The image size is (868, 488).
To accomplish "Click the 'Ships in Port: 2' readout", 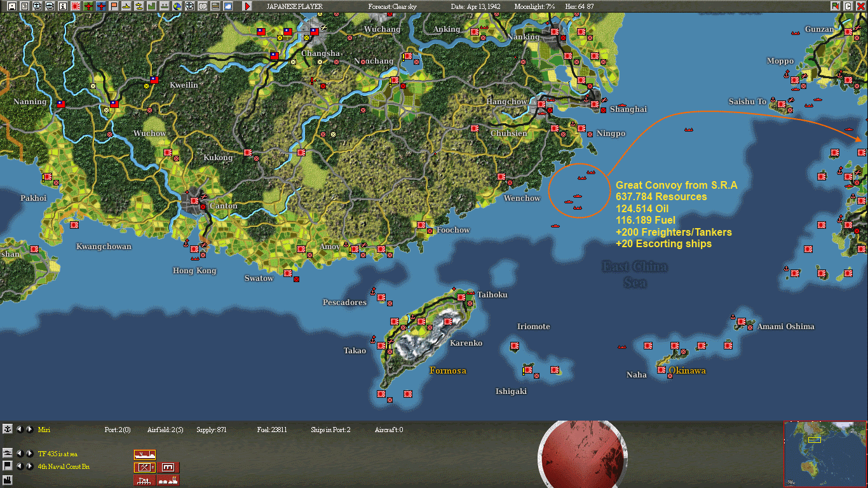I will pos(330,430).
